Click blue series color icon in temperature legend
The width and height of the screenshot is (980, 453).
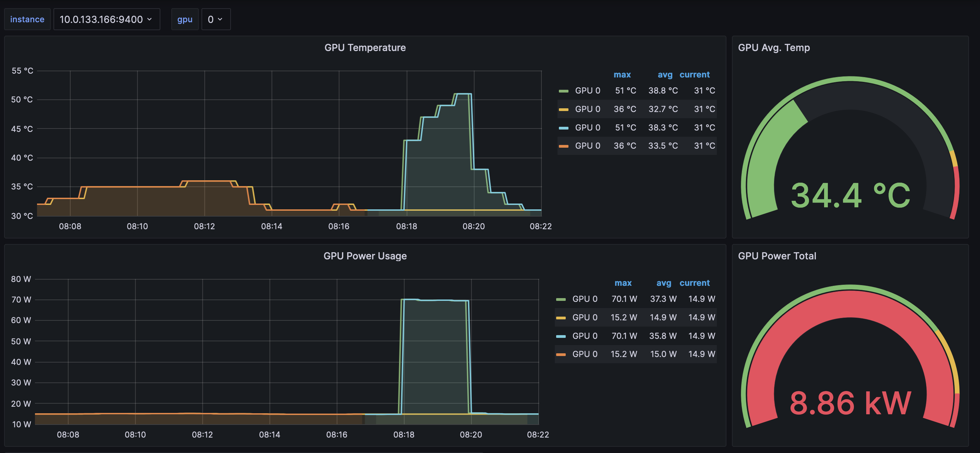pos(563,128)
